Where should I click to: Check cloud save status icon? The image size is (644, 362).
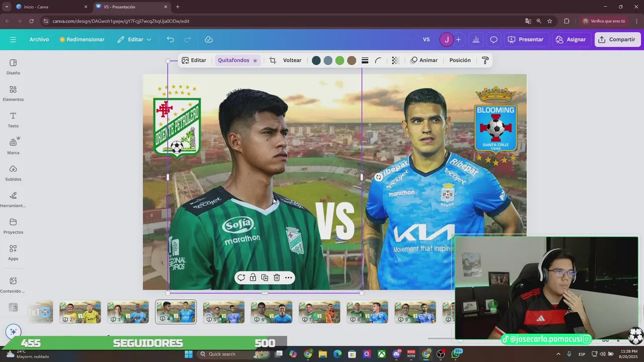point(209,39)
